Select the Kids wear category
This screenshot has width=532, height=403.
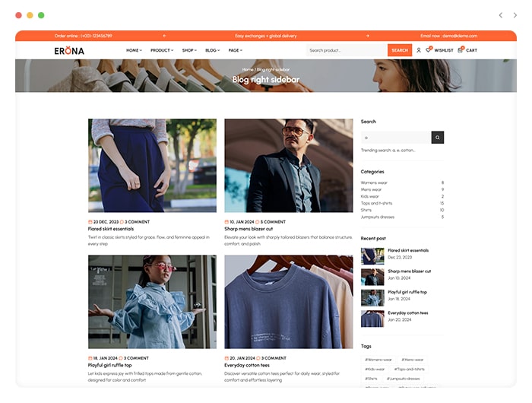pyautogui.click(x=370, y=196)
